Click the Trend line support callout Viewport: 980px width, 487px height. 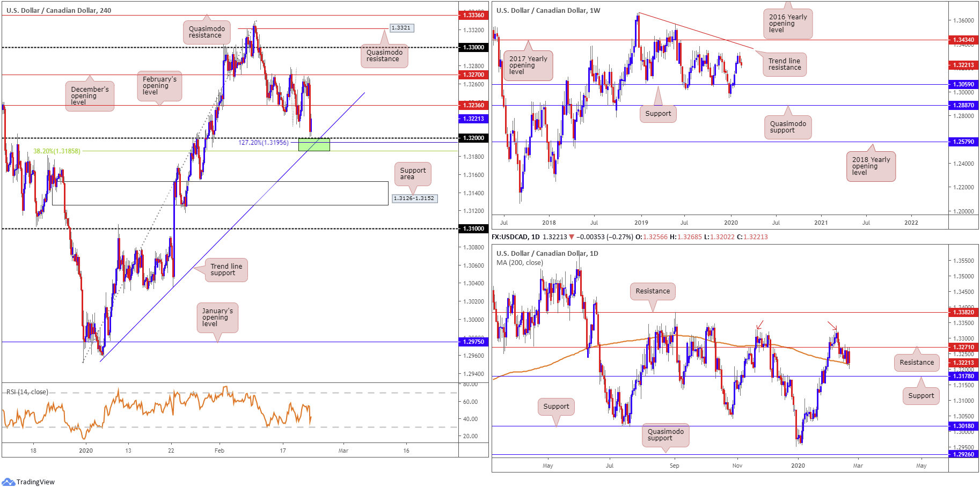click(225, 270)
